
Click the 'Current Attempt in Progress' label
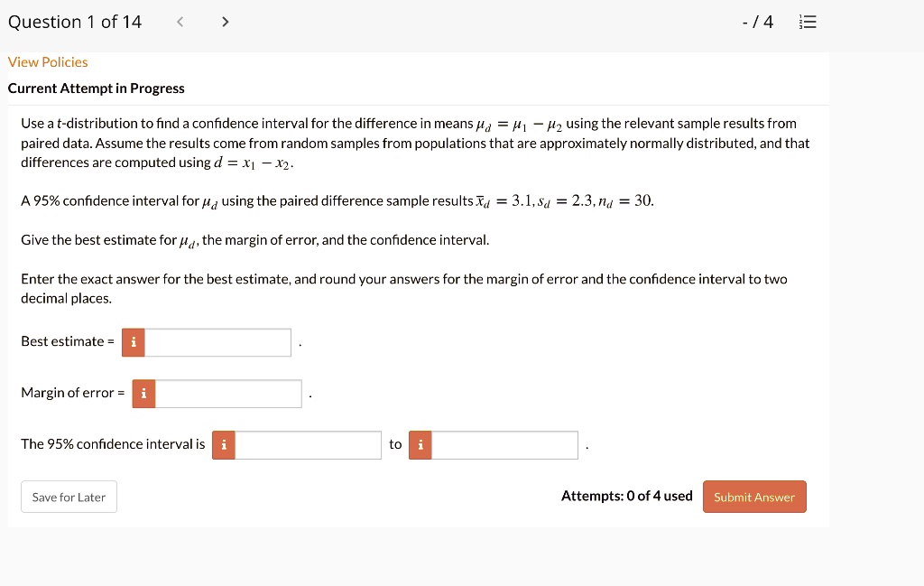tap(97, 88)
